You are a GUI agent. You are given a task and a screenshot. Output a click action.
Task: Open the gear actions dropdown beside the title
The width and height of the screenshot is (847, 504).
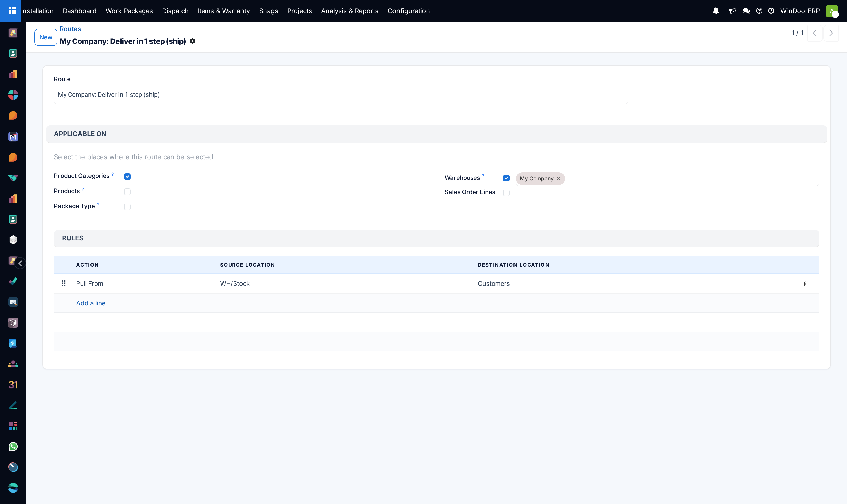point(193,41)
